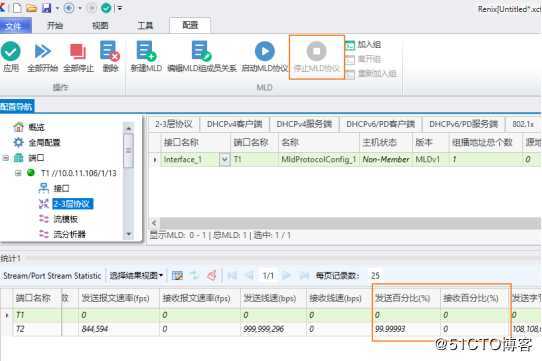Click the 844,594 send rate cell
The image size is (542, 361).
tap(118, 329)
